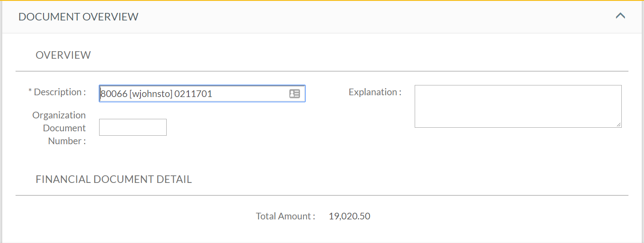This screenshot has height=243, width=644.
Task: Focus the Organization Document Number input box
Action: pos(133,127)
